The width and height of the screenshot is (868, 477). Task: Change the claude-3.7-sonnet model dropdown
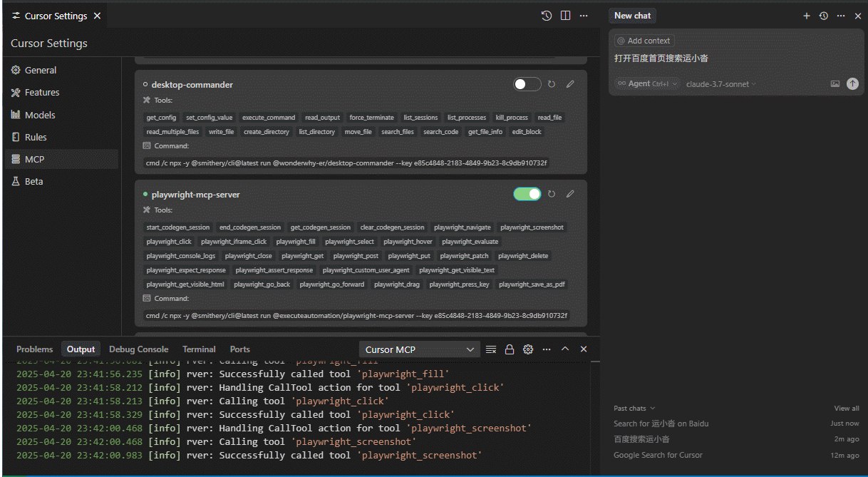pos(721,84)
